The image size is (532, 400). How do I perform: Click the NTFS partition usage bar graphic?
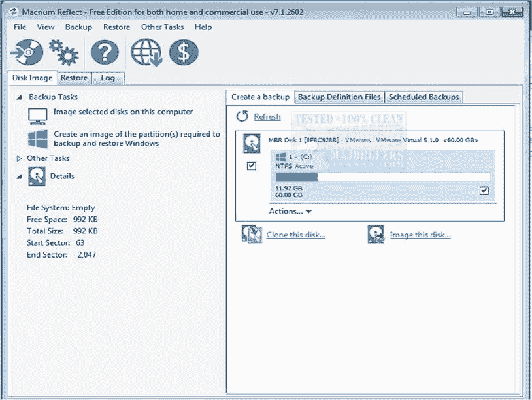pyautogui.click(x=381, y=176)
